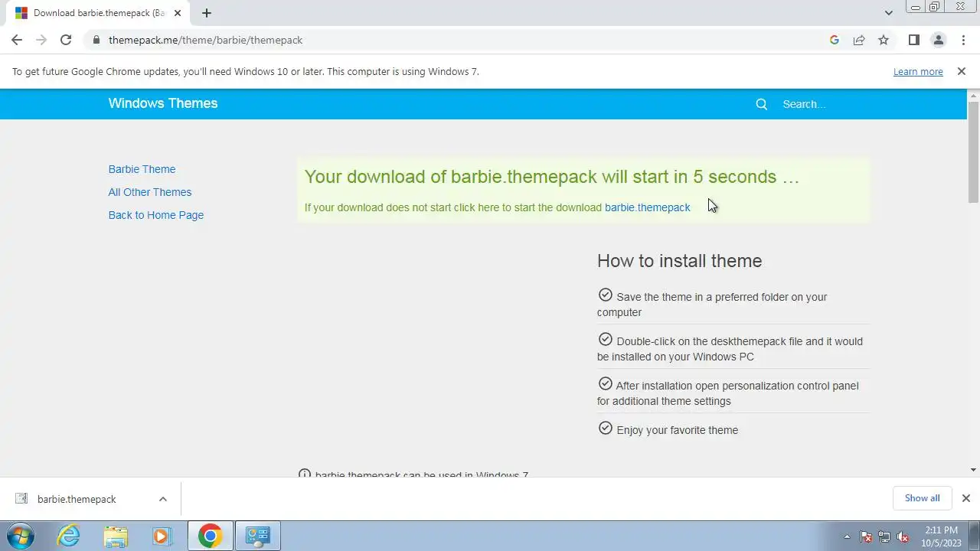Image resolution: width=980 pixels, height=551 pixels.
Task: Reload the themepack.me page
Action: (66, 40)
